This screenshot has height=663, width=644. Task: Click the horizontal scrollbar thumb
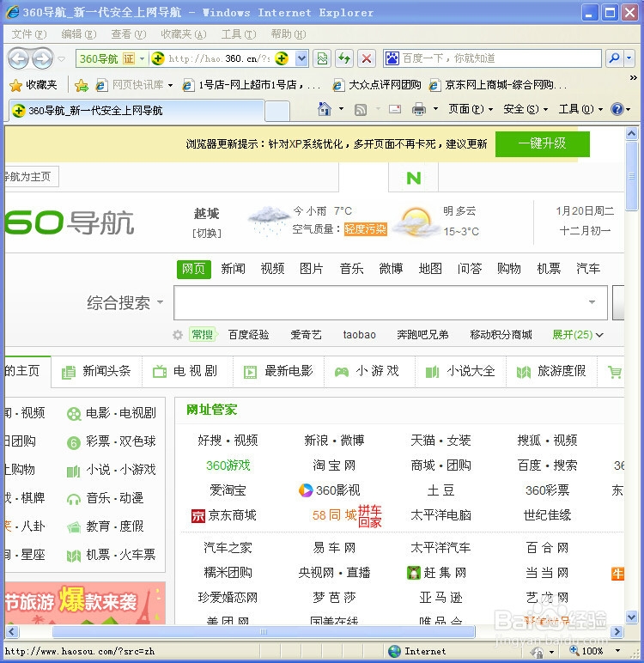click(x=264, y=632)
